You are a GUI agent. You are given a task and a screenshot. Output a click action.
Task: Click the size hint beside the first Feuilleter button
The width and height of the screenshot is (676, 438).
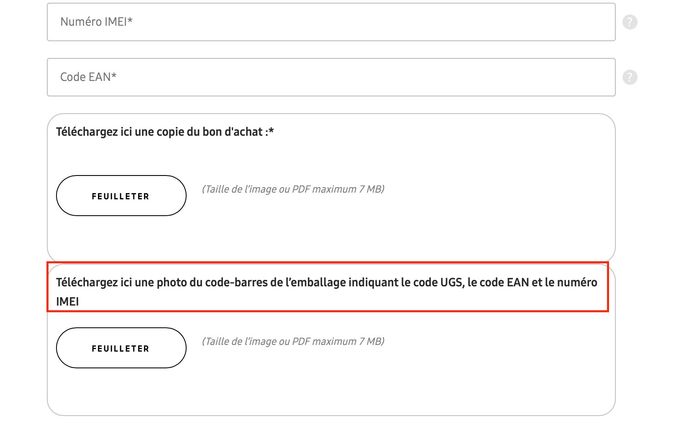coord(293,189)
